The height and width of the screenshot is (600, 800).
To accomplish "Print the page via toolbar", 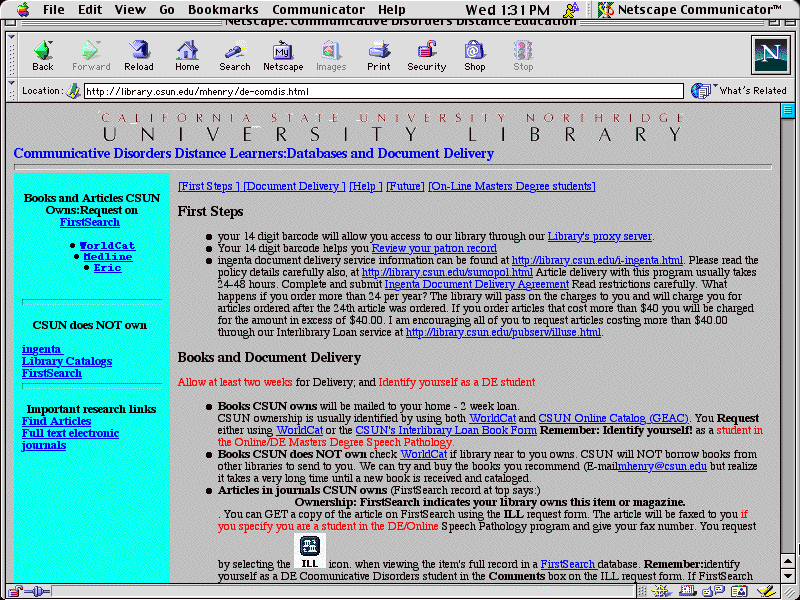I will [x=379, y=55].
